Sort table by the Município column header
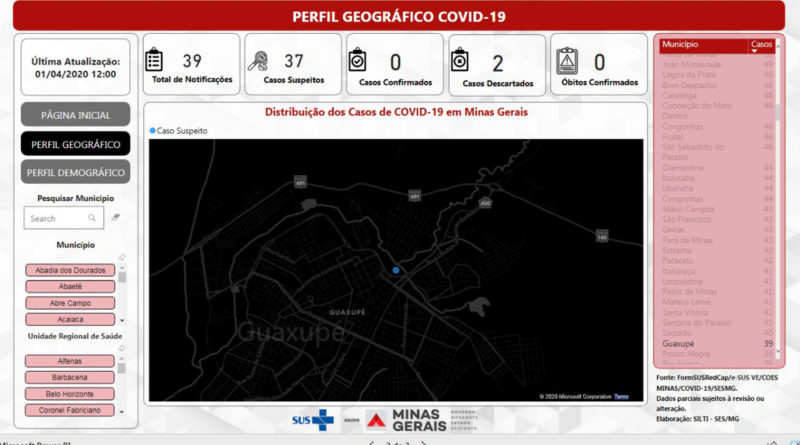Screen dimensions: 800x445 (704, 45)
